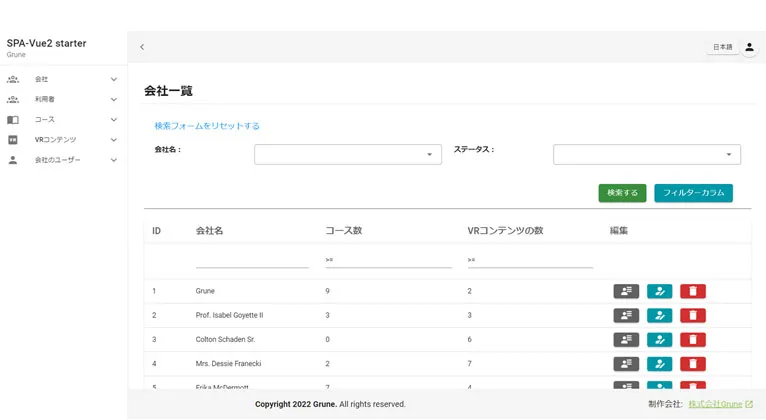Viewport: 766px width, 420px height.
Task: Edit Prof. Isabel Goyette II company
Action: pos(659,315)
